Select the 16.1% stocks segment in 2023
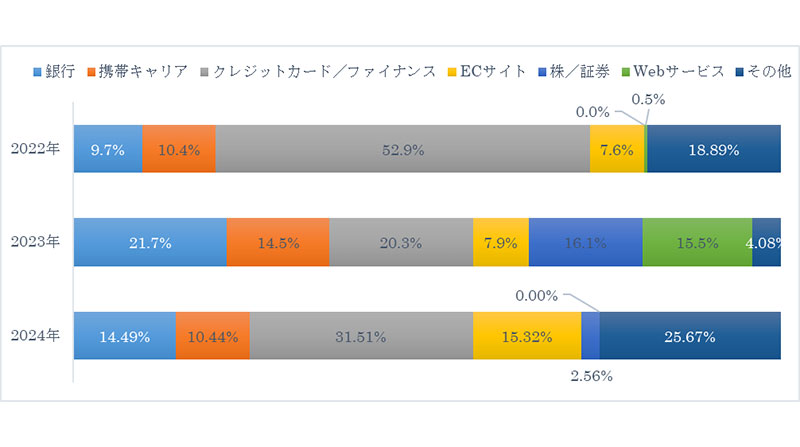The width and height of the screenshot is (800, 447). 585,243
